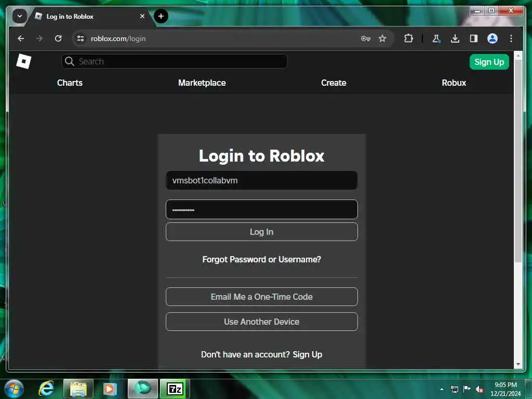Viewport: 532px width, 399px height.
Task: Click the Roblox logo icon
Action: [x=24, y=61]
